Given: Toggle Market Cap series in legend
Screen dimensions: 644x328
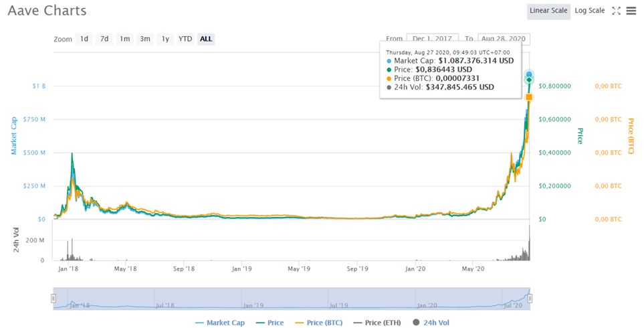Looking at the screenshot, I should tap(220, 323).
